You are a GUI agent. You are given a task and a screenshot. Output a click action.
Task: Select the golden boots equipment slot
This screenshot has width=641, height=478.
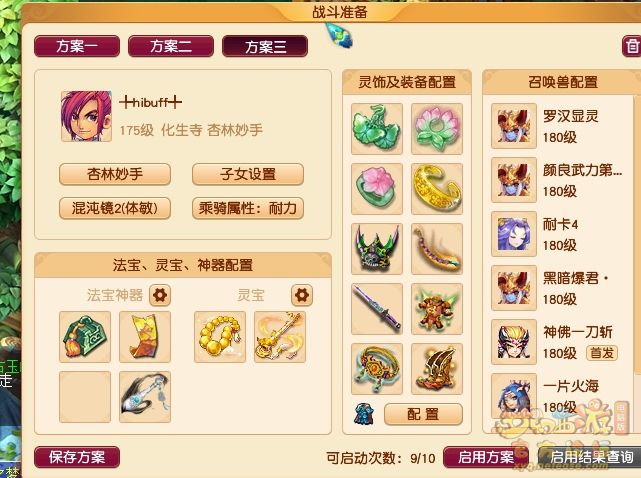[x=437, y=369]
